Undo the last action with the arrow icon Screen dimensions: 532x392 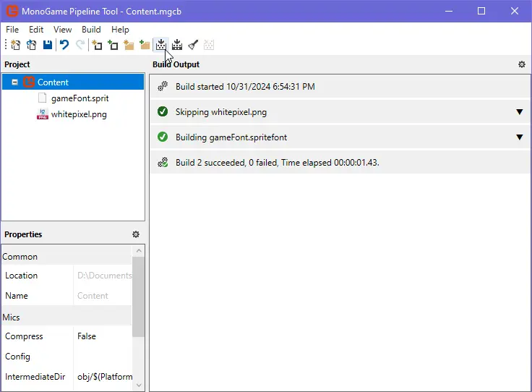[x=64, y=45]
